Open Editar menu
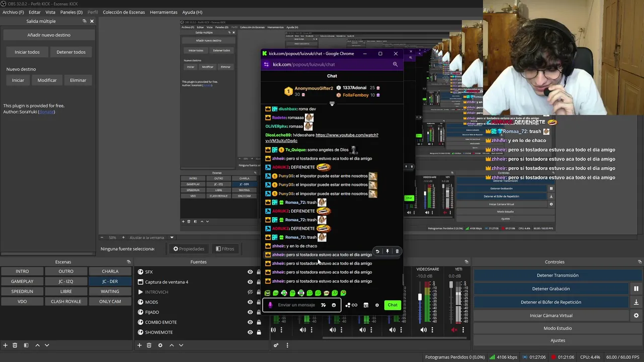The width and height of the screenshot is (644, 362). [x=35, y=12]
